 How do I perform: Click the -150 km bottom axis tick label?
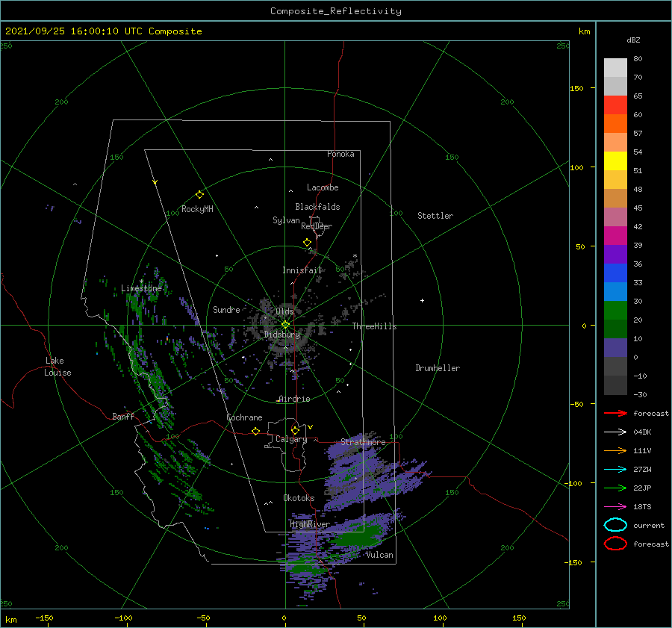[x=44, y=618]
